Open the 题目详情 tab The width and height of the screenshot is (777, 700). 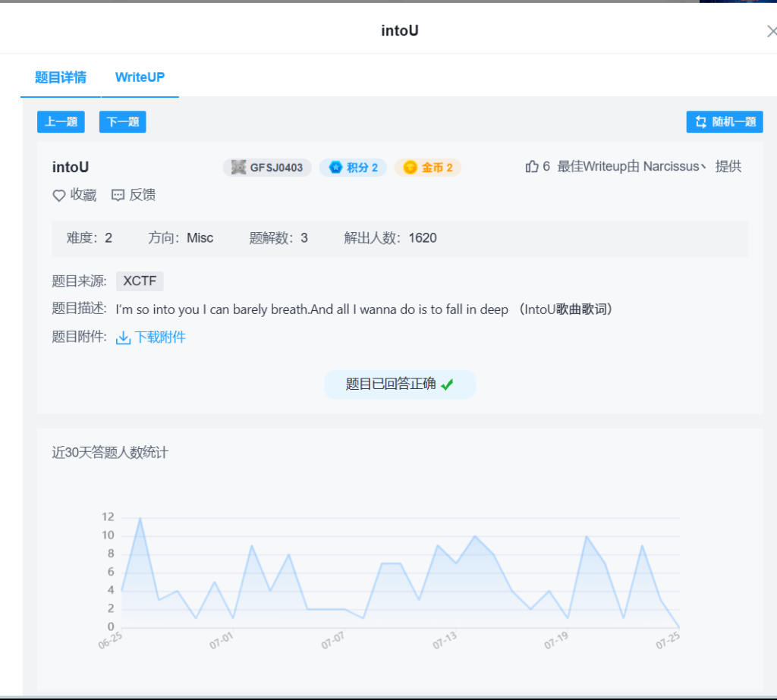click(61, 77)
